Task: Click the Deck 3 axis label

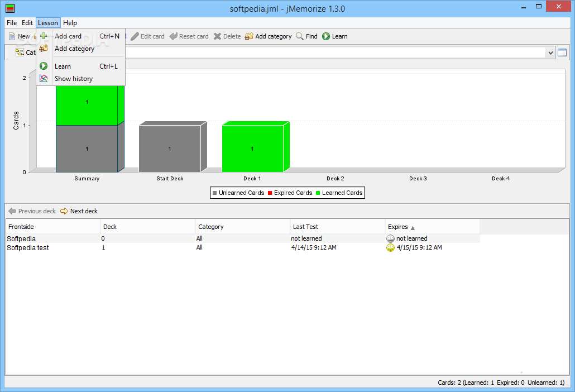Action: click(418, 179)
